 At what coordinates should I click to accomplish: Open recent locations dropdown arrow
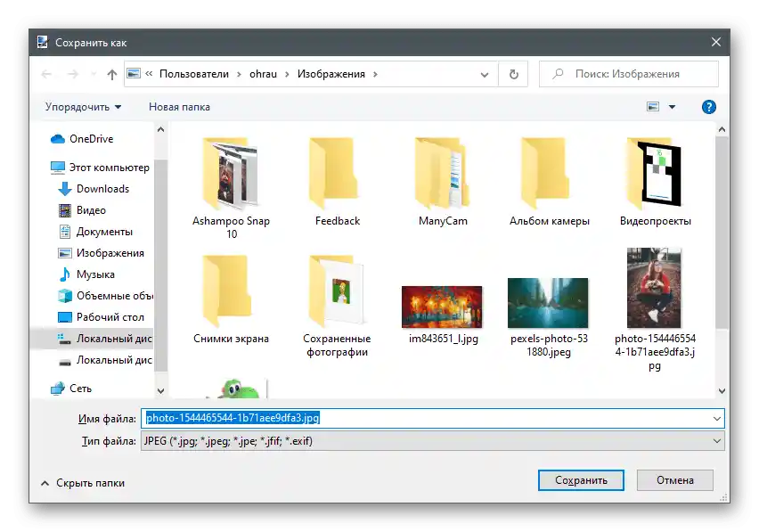pyautogui.click(x=94, y=74)
